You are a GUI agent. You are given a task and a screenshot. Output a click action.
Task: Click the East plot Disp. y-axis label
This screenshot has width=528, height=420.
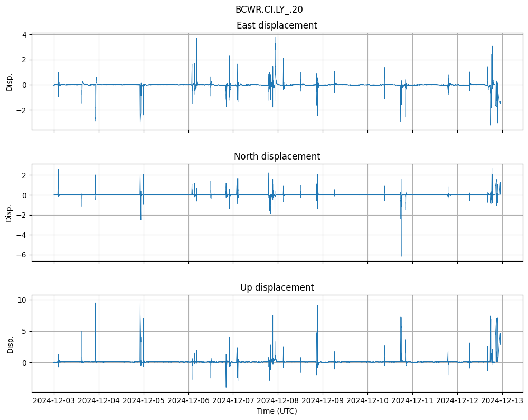tap(10, 81)
